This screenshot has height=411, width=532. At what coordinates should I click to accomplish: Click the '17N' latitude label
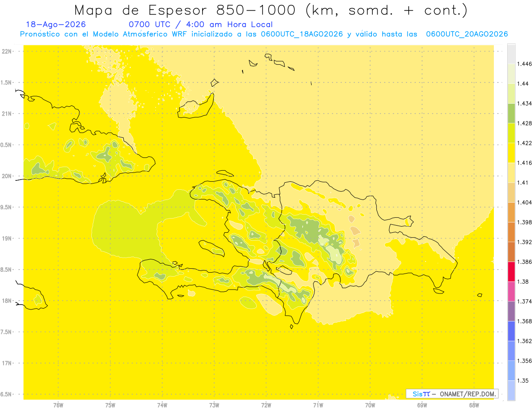pos(7,363)
